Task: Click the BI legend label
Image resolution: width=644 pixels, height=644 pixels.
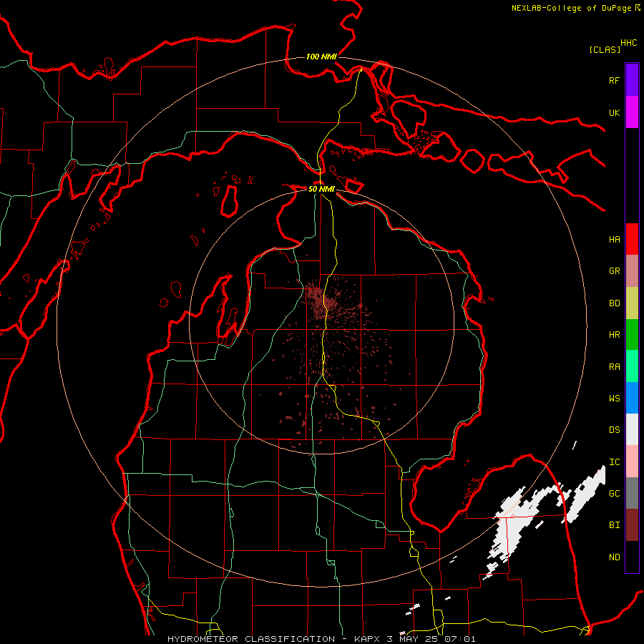Action: click(614, 525)
